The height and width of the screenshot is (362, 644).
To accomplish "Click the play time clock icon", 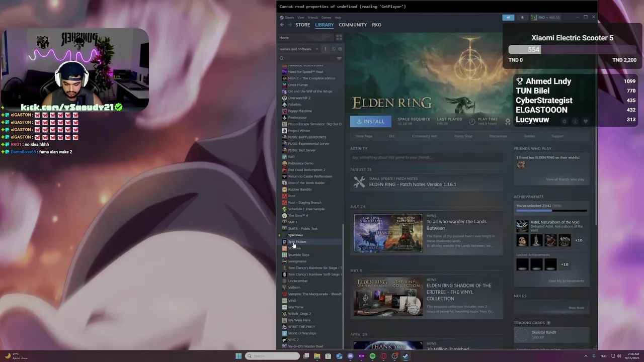I will 472,121.
